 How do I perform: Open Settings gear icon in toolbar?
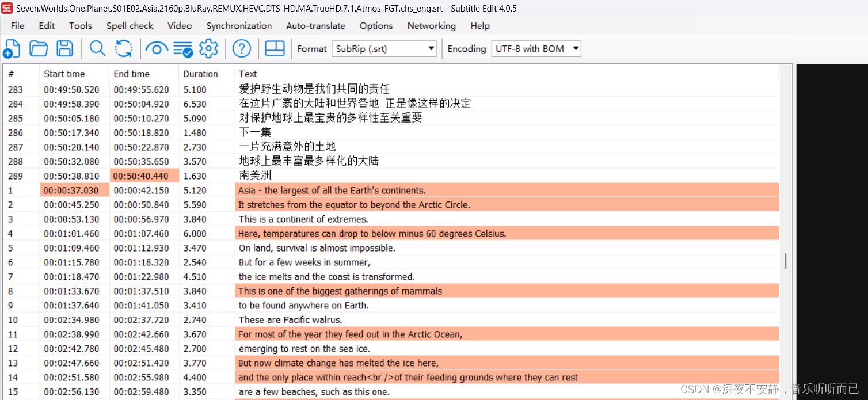click(208, 49)
